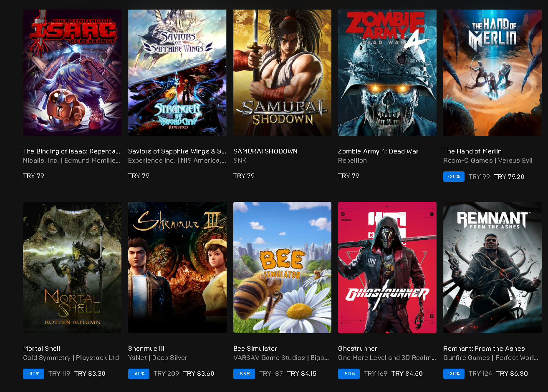Click the 'One More Level and 3D Realm...' publisher line
The image size is (548, 392).
point(387,358)
